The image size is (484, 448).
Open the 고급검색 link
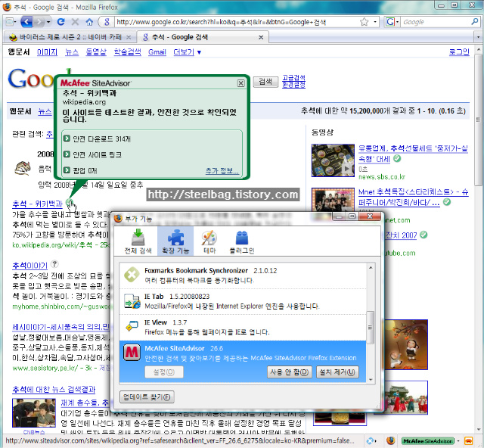click(x=293, y=77)
